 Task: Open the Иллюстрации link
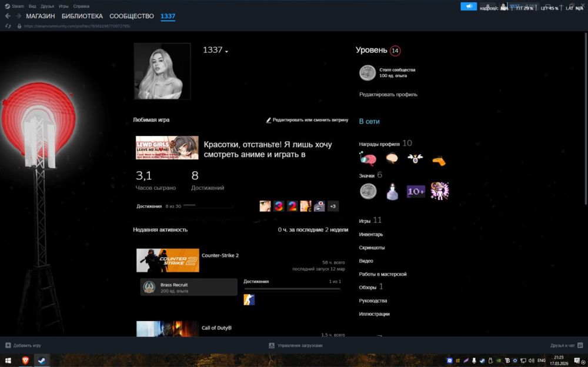374,314
